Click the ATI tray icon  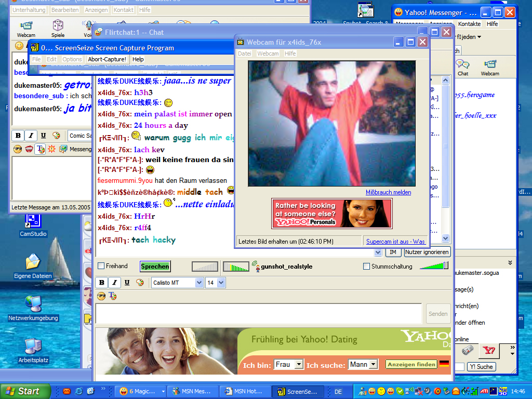[x=484, y=391]
